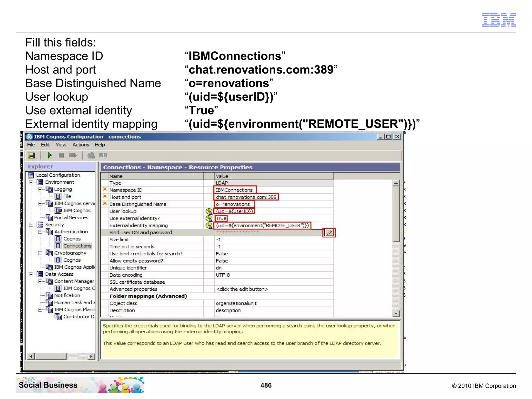Collapse the Data Access tree node
Screen dimensions: 532x399
pos(31,274)
